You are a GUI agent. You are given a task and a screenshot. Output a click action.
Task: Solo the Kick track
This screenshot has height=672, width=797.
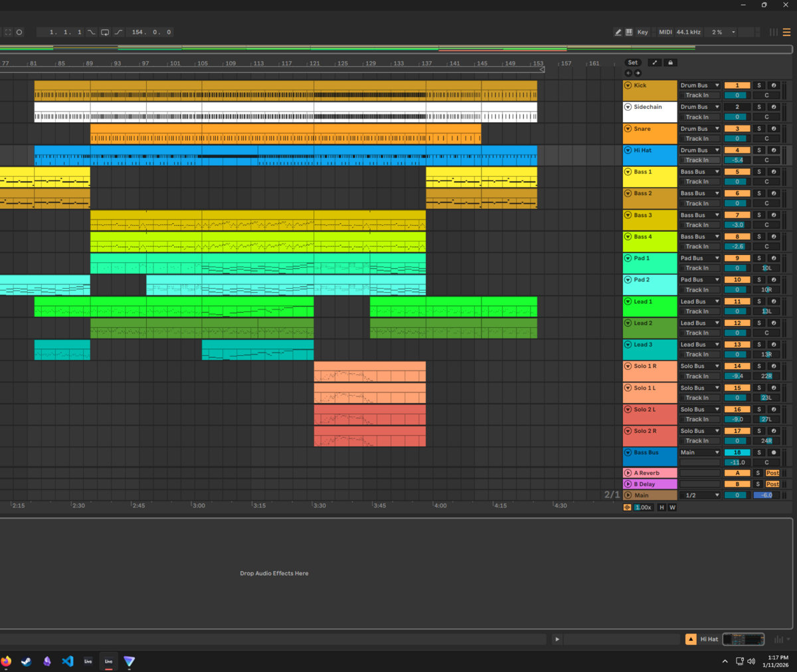click(759, 86)
